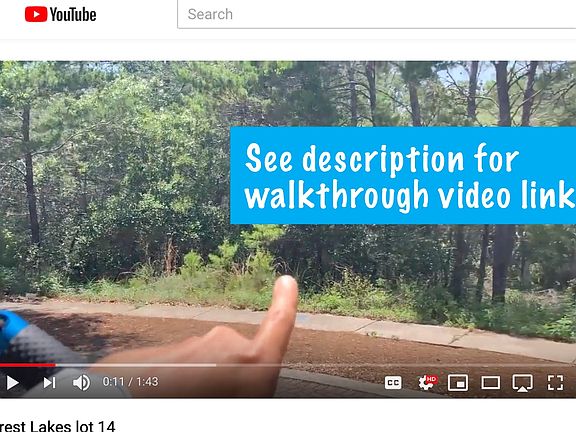Click the YouTube wordmark text
Screen dimensions: 576x432
point(73,15)
